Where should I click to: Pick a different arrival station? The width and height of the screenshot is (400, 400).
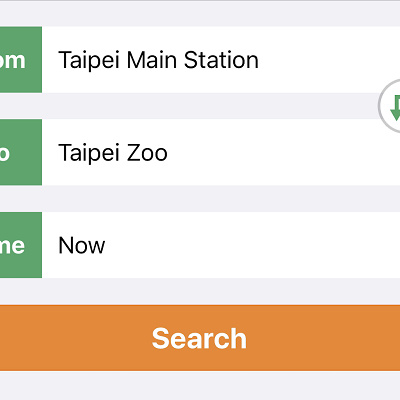tap(221, 152)
